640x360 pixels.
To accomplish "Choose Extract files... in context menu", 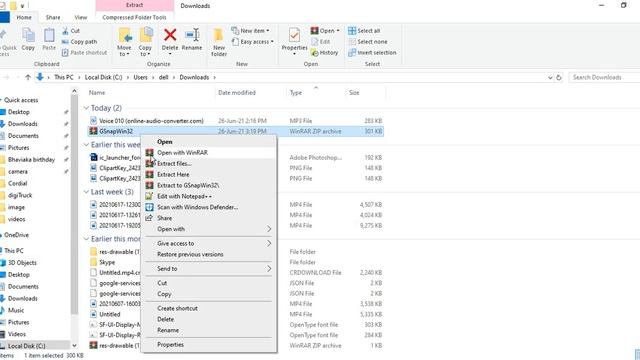I will click(x=209, y=163).
